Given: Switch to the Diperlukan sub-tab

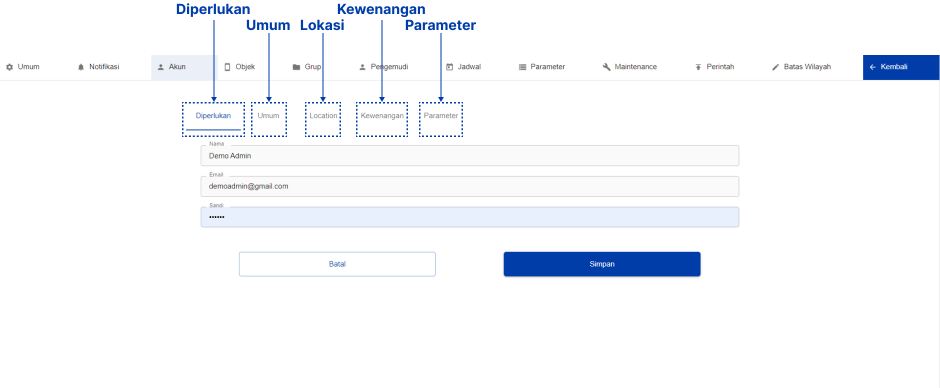Looking at the screenshot, I should (213, 116).
